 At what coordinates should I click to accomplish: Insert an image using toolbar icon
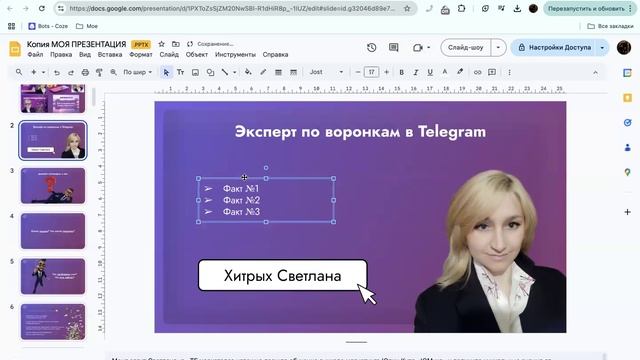point(195,72)
